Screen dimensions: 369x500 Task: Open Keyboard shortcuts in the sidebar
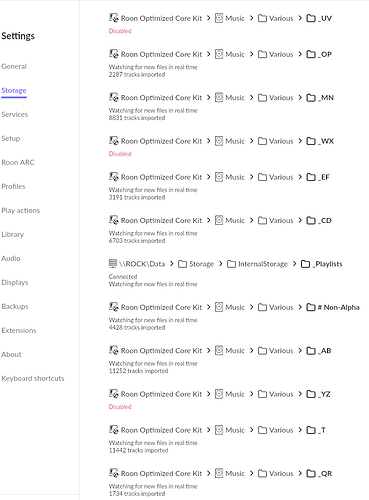tap(33, 378)
